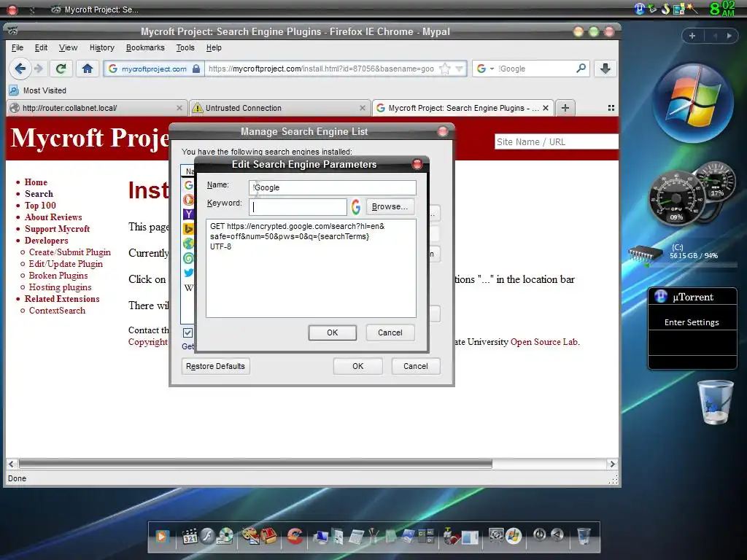Viewport: 747px width, 560px height.
Task: Launch Media Player Classic 321 dock icon
Action: [190, 537]
